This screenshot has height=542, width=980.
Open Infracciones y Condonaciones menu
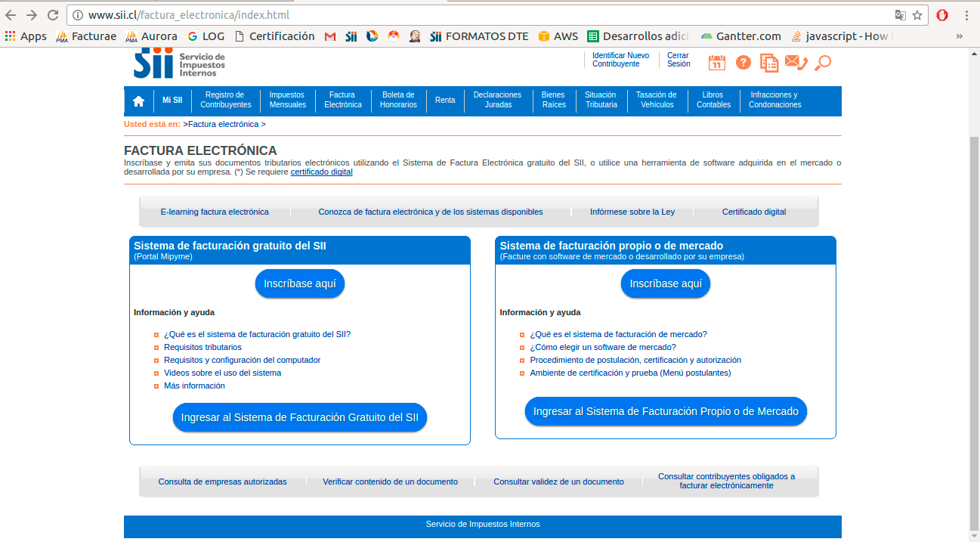(x=774, y=101)
